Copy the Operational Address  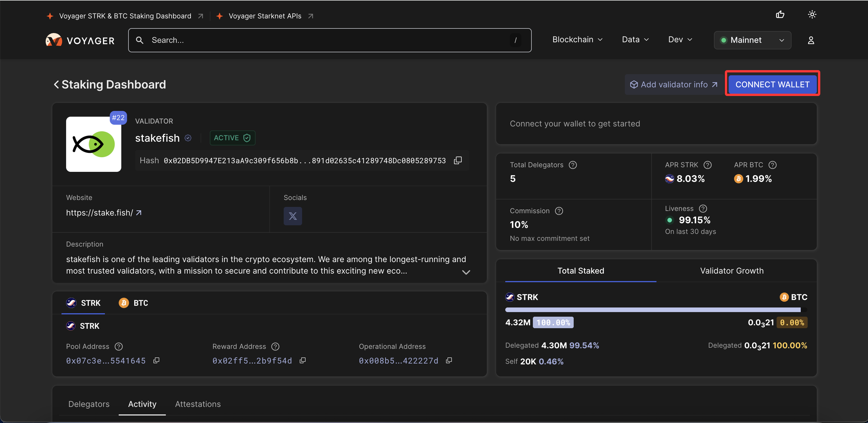pyautogui.click(x=449, y=360)
